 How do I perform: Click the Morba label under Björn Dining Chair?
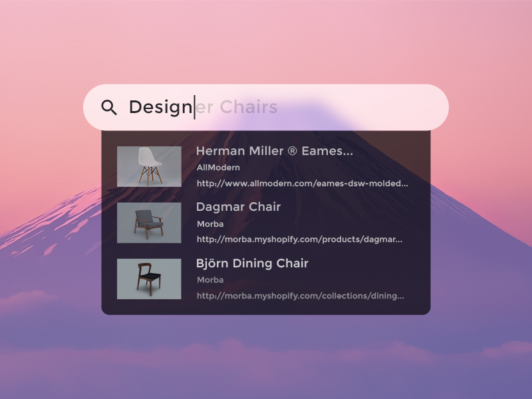coord(210,280)
